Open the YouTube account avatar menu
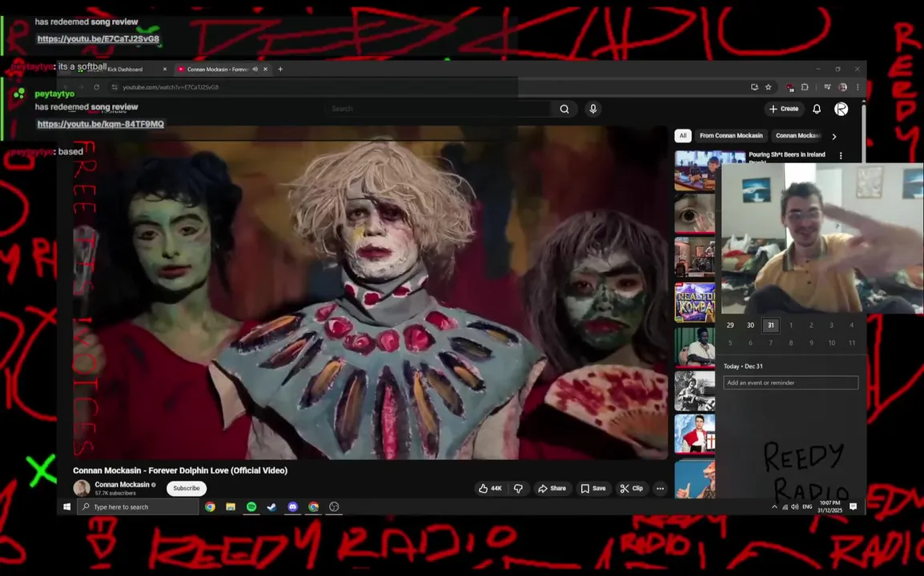The height and width of the screenshot is (576, 924). point(841,109)
